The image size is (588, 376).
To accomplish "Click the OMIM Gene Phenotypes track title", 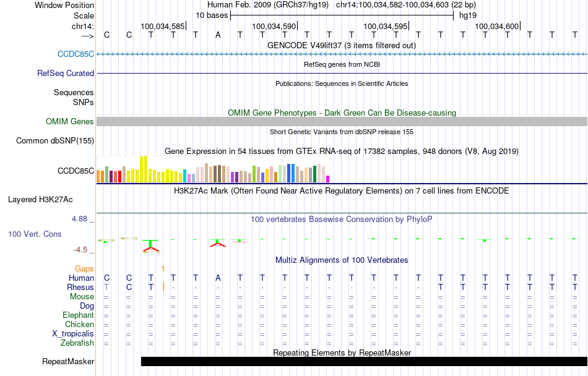I will [x=342, y=113].
